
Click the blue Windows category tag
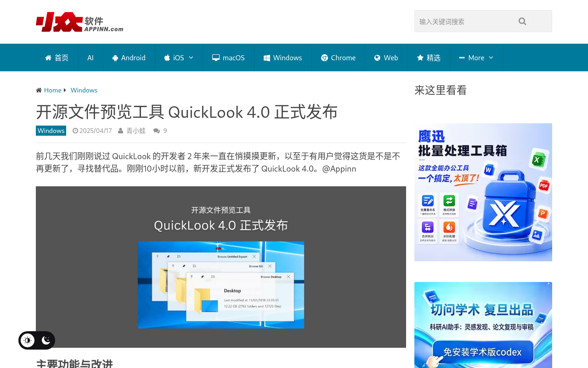point(51,131)
